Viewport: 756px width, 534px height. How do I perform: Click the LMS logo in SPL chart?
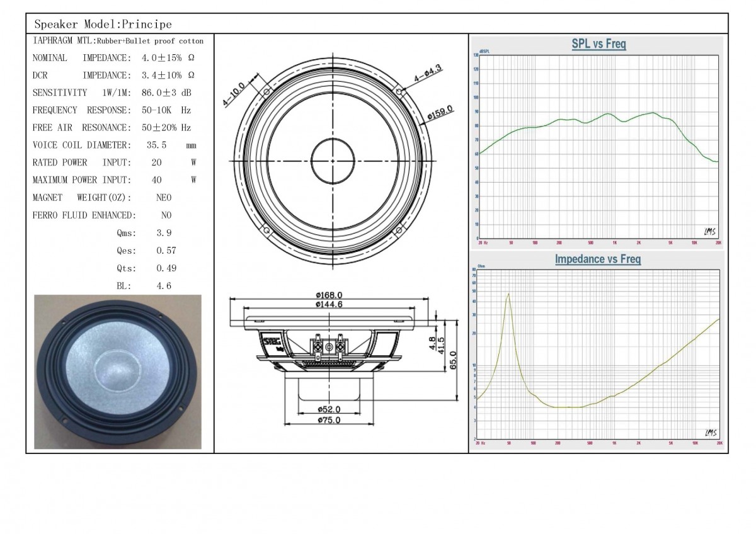710,232
